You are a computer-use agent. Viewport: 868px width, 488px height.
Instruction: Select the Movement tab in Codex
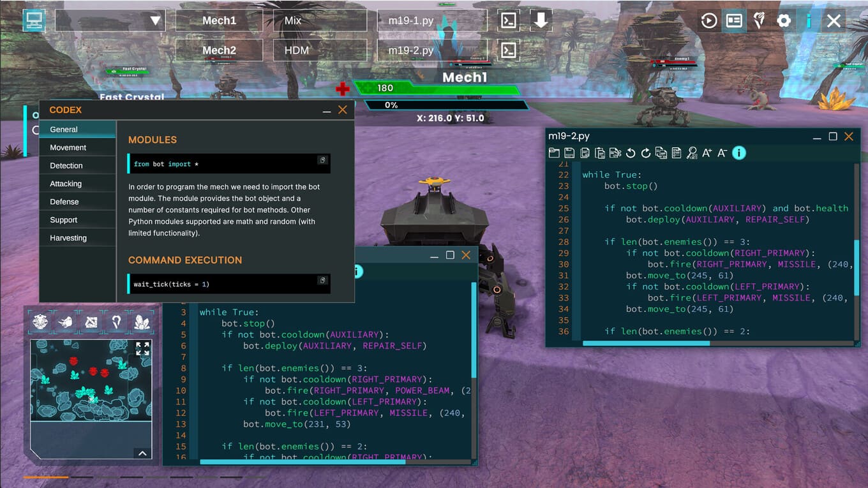coord(68,147)
